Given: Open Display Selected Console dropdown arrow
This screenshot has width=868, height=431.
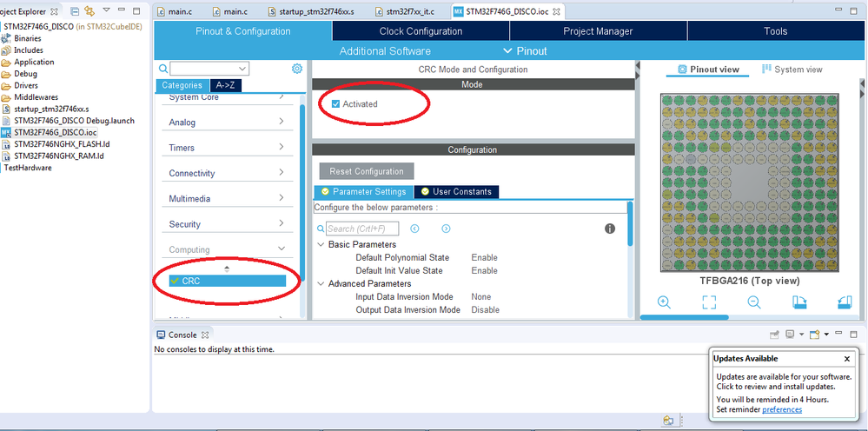Looking at the screenshot, I should (802, 335).
